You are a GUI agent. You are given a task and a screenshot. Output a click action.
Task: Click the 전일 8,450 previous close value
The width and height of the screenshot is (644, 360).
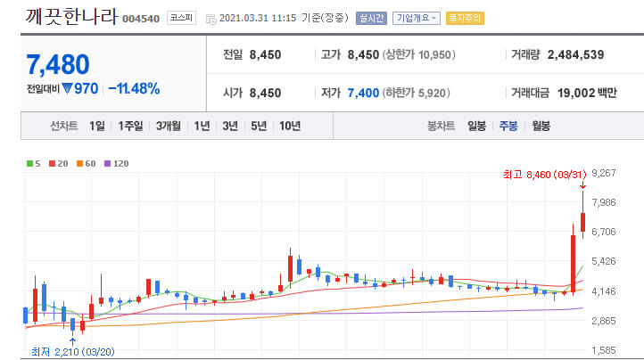[265, 54]
